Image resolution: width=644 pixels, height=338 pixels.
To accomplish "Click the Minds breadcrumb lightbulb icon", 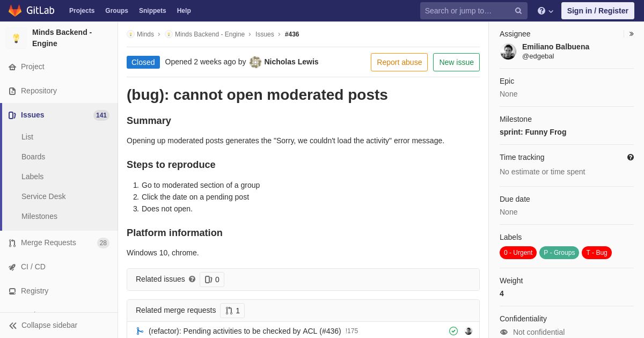I will click(130, 34).
